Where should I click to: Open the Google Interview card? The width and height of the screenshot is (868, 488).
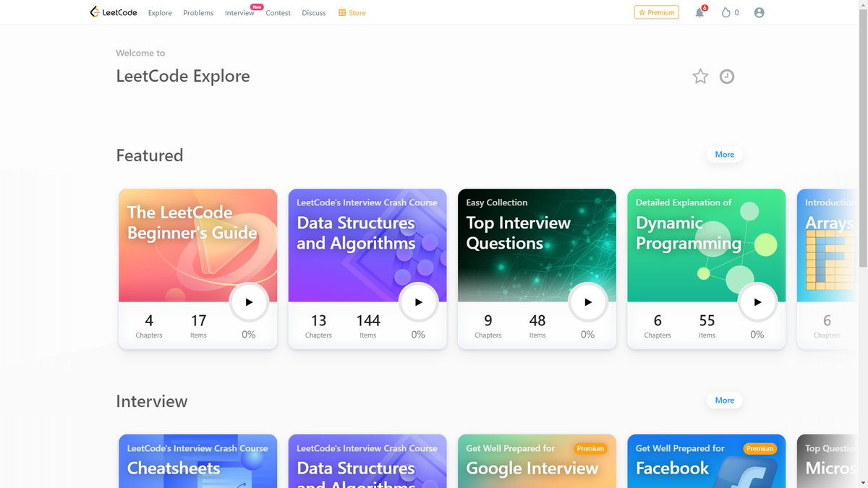pos(537,461)
